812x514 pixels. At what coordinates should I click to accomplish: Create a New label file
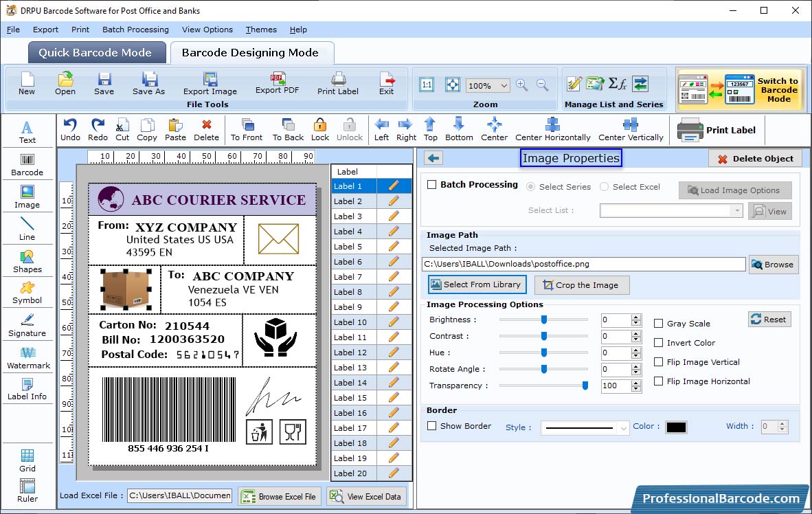[27, 84]
